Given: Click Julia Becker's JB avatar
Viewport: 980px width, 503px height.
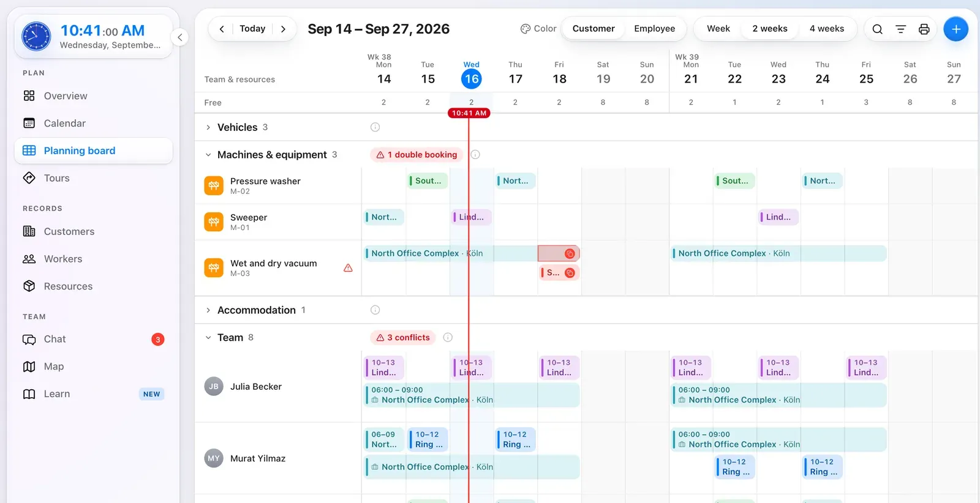Looking at the screenshot, I should (x=214, y=386).
